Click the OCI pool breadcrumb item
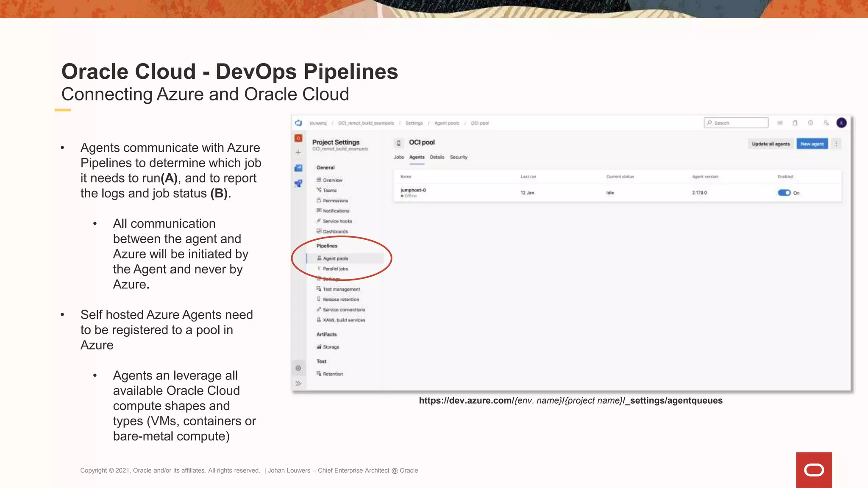The image size is (868, 488). click(x=480, y=123)
